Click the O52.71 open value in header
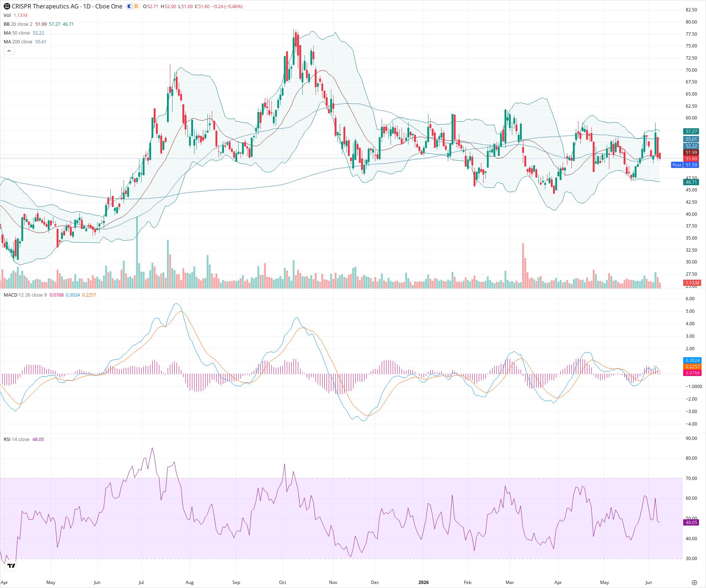Screen dimensions: 706x588 coord(151,6)
